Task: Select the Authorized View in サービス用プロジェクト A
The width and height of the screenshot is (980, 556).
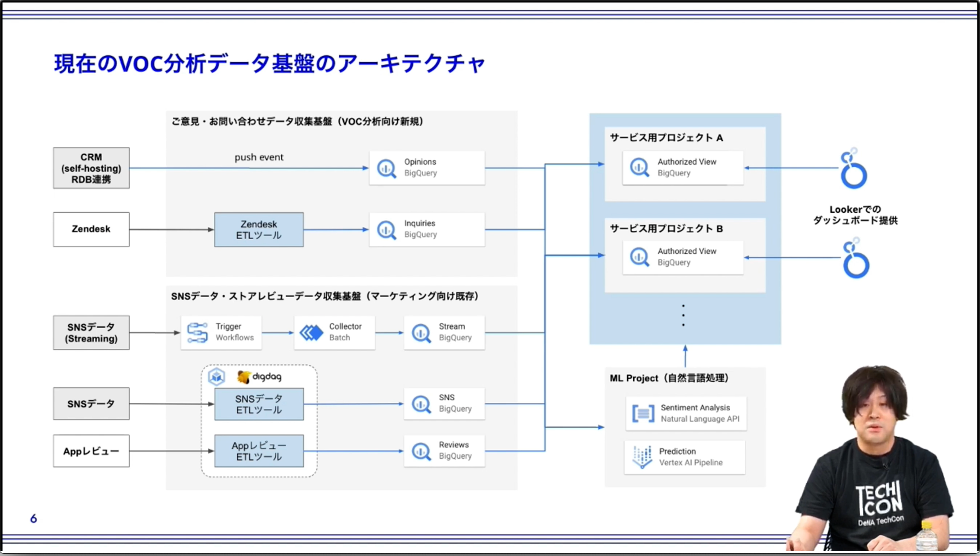Action: (x=682, y=168)
